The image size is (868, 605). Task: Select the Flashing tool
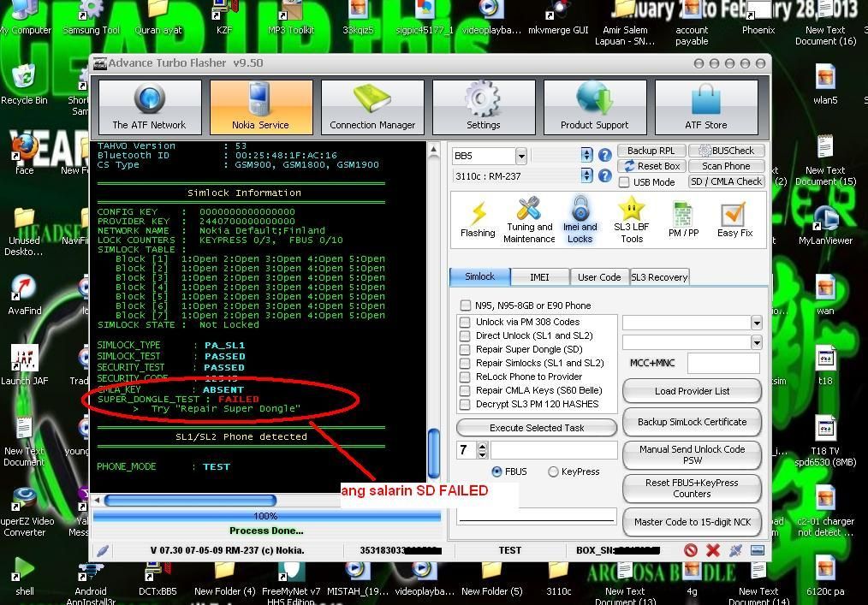478,219
